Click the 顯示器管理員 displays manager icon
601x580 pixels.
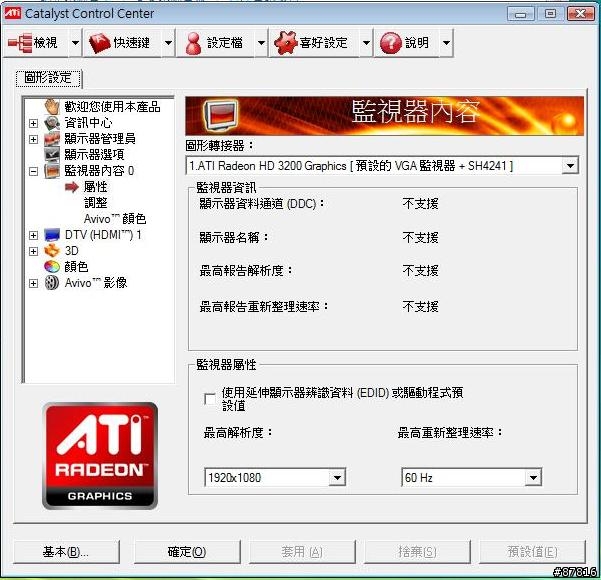tap(52, 139)
